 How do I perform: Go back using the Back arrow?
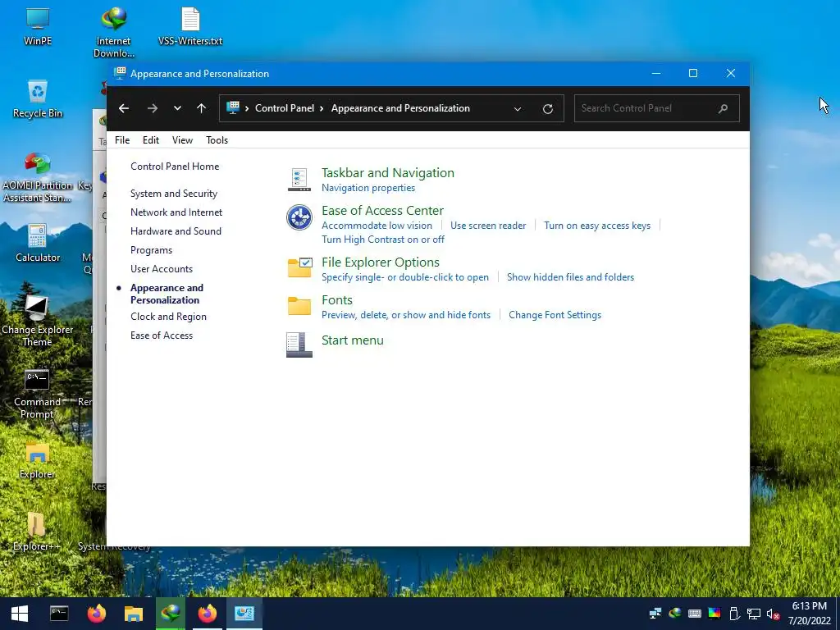click(124, 109)
